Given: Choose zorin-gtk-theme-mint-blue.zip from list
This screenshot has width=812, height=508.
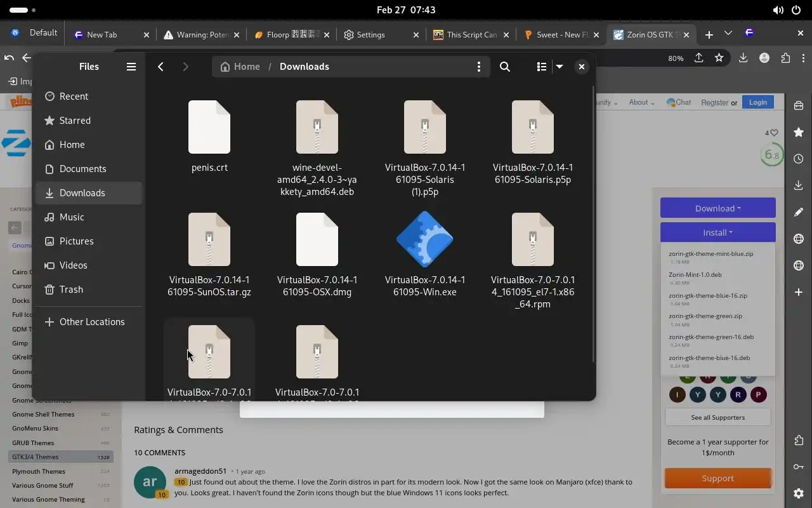Looking at the screenshot, I should click(711, 254).
